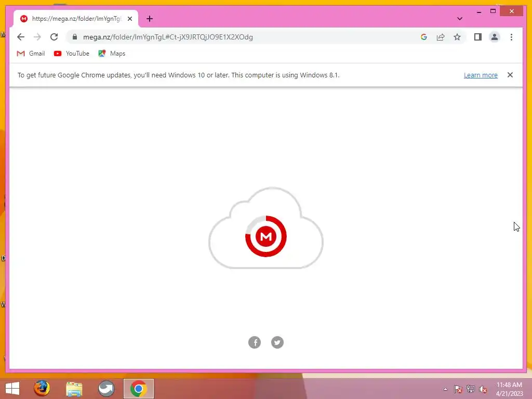Click the browser forward arrow
The width and height of the screenshot is (532, 399).
[37, 37]
